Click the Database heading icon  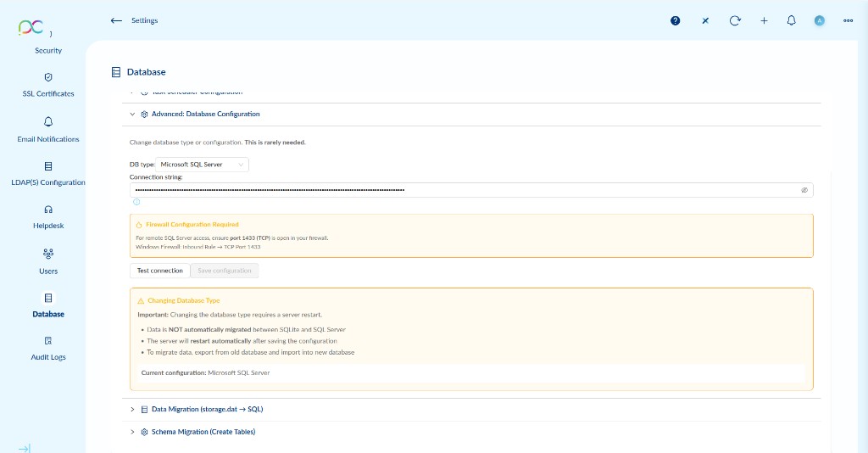(x=115, y=72)
